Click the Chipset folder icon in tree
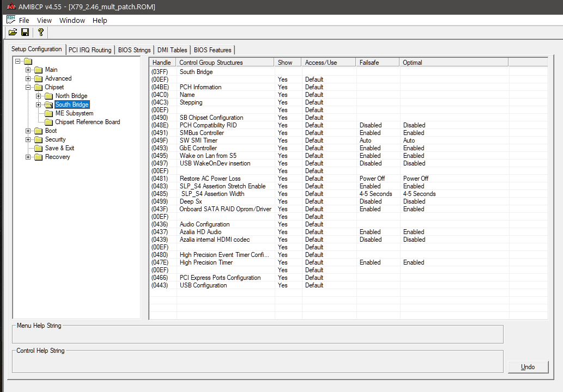 click(x=38, y=87)
